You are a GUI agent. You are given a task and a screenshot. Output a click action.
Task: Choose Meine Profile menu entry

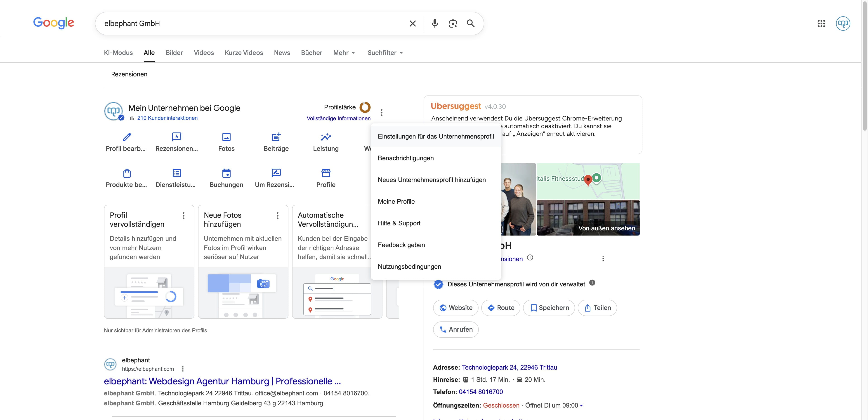click(436, 202)
